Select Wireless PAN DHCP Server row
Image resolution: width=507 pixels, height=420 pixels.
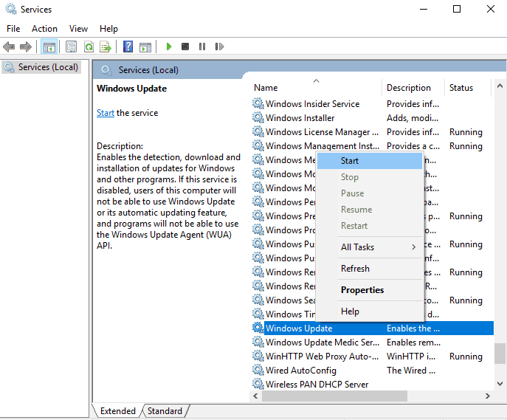[x=372, y=385]
